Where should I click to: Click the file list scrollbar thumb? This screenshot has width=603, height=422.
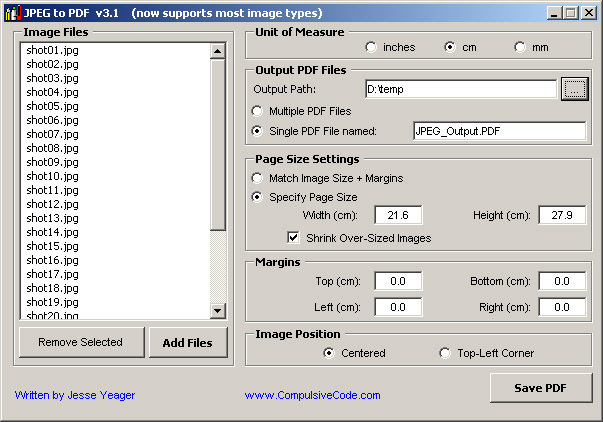[218, 145]
